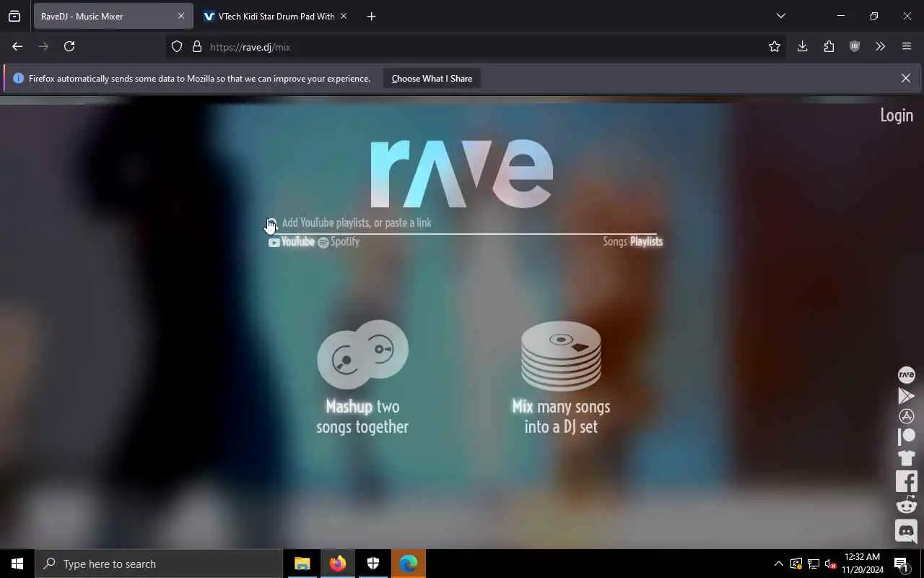This screenshot has height=578, width=924.
Task: Click the uBlock shield extension icon
Action: tap(855, 46)
